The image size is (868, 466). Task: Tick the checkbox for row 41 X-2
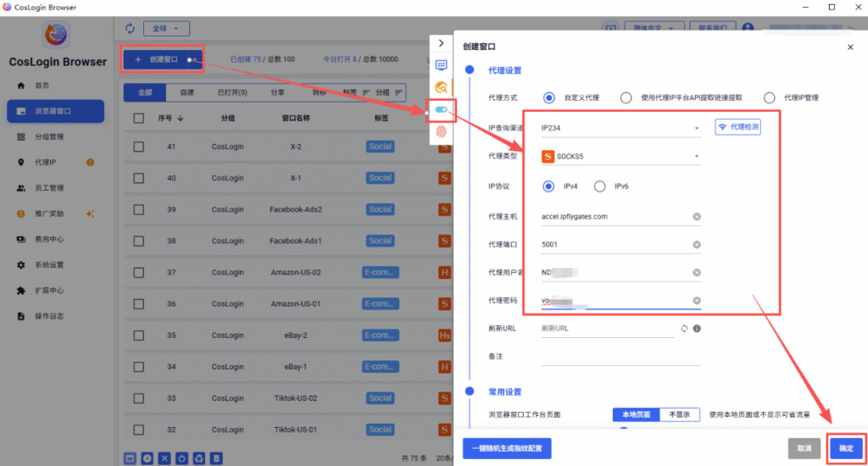tap(139, 147)
